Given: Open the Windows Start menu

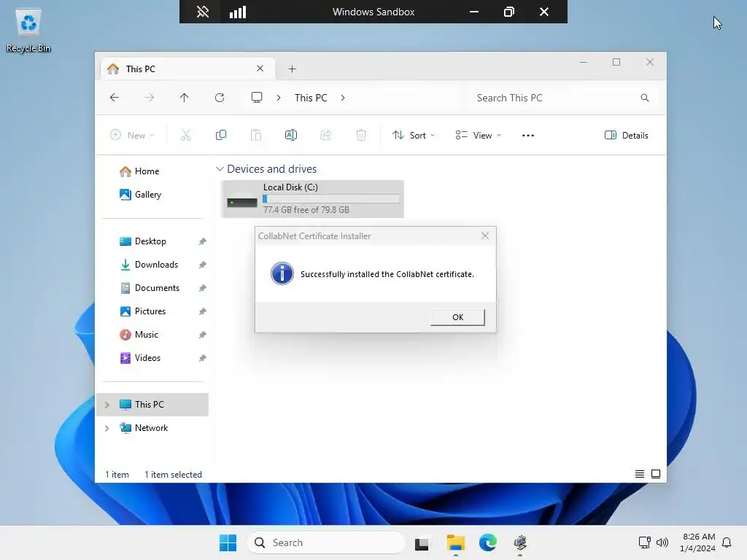Looking at the screenshot, I should click(228, 542).
